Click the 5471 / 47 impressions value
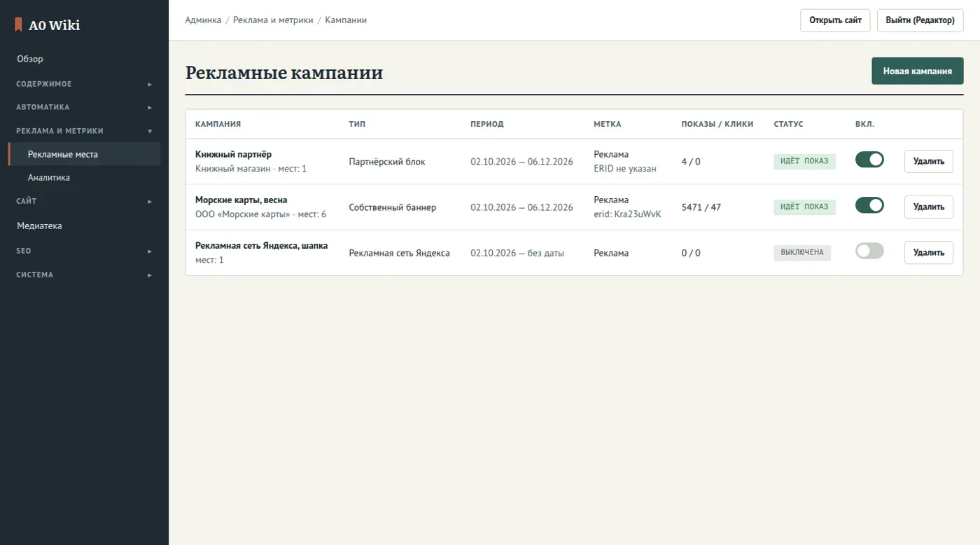Screen dimensions: 980x545 pyautogui.click(x=701, y=207)
